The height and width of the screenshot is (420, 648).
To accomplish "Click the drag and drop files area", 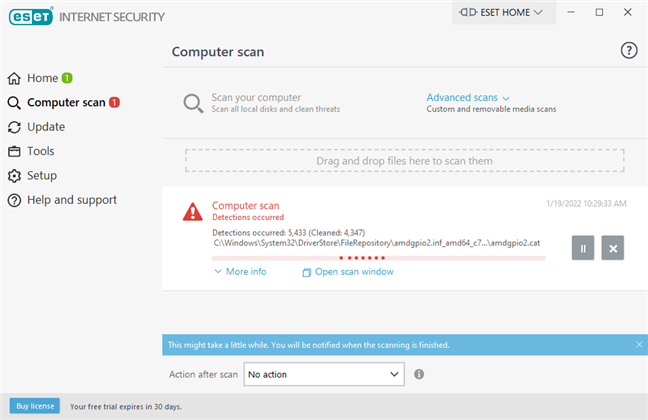I will pyautogui.click(x=405, y=160).
